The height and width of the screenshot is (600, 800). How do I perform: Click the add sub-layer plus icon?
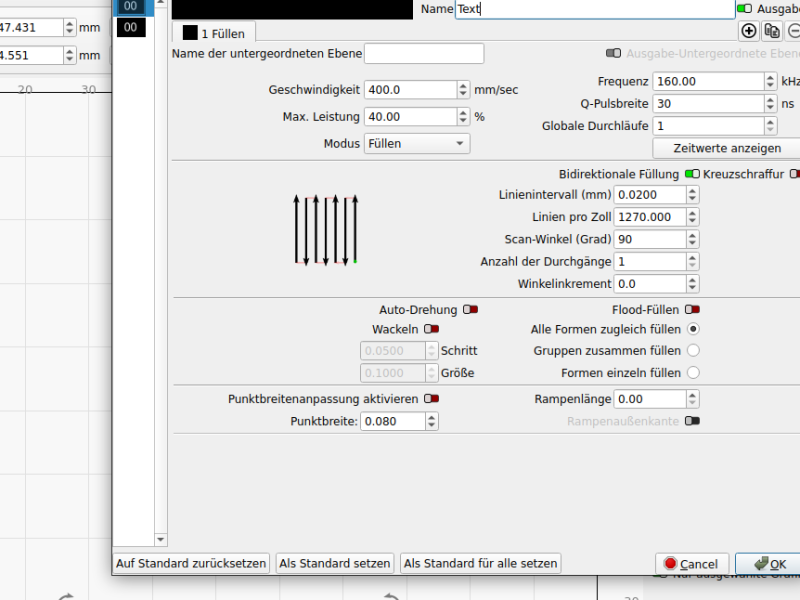748,31
